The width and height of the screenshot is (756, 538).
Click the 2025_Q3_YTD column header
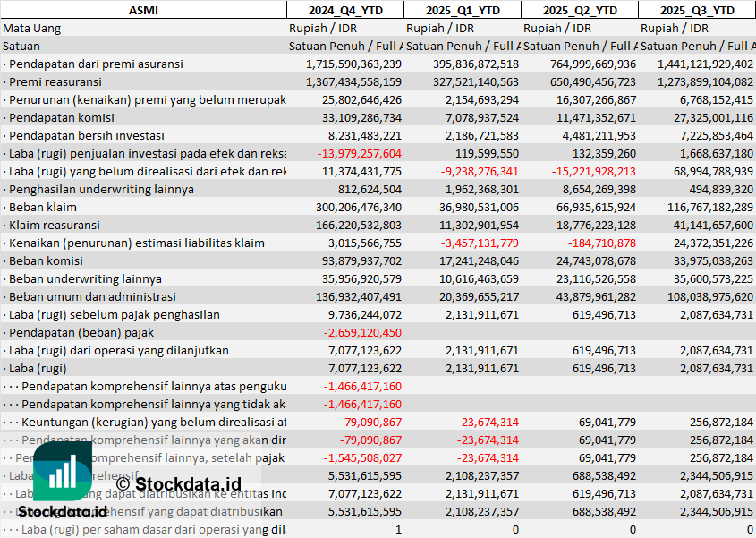click(x=697, y=10)
